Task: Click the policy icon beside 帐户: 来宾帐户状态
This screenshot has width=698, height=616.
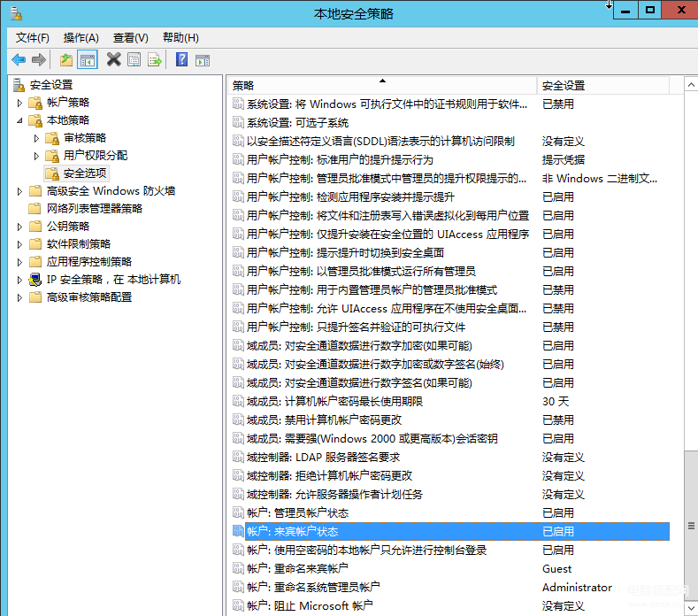Action: click(239, 531)
